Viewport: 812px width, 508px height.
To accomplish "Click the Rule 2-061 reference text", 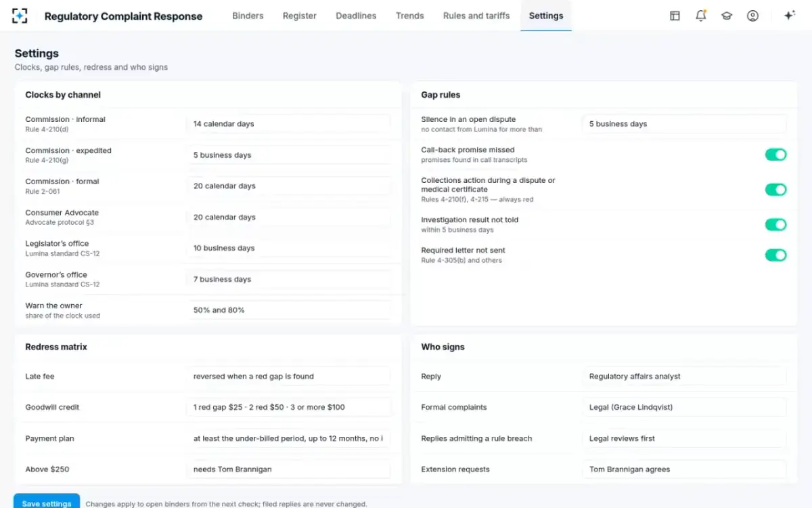I will pyautogui.click(x=43, y=192).
